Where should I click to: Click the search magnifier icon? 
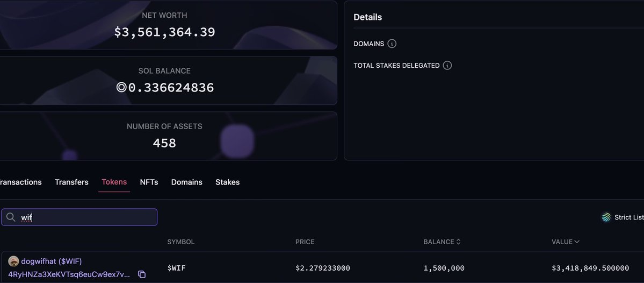11,217
